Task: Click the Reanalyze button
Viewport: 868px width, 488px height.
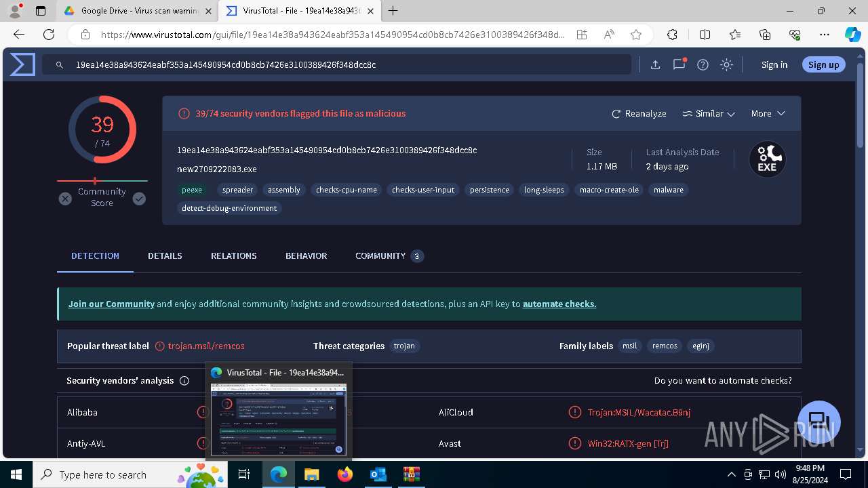Action: 639,113
